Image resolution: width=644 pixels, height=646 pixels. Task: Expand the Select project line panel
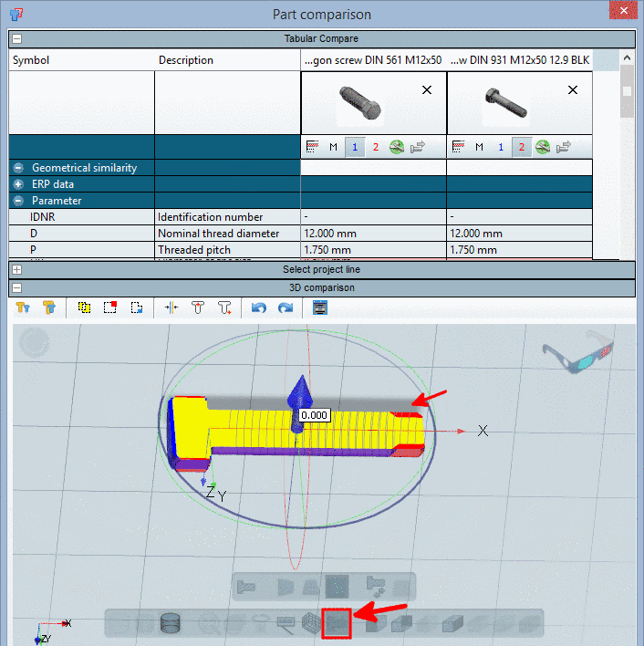[16, 270]
